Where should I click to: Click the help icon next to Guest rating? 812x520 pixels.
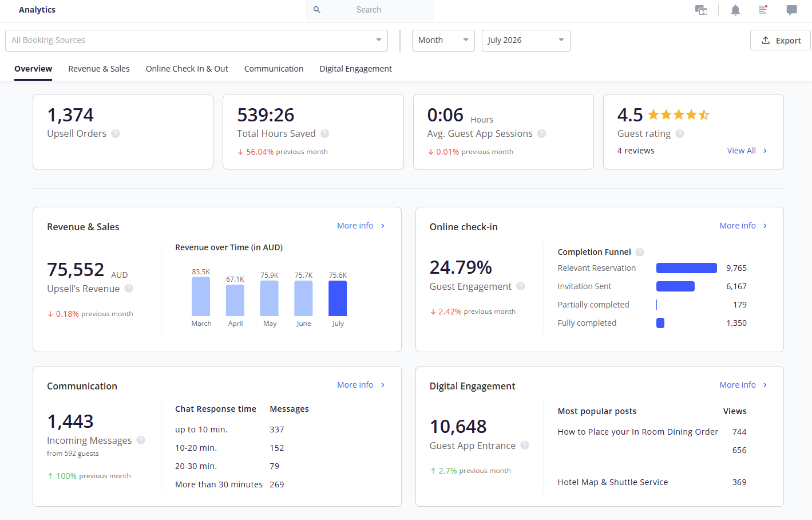pos(680,133)
